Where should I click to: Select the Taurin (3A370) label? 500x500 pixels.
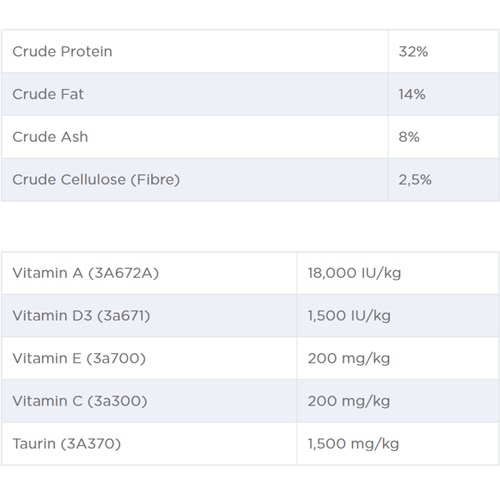[67, 444]
